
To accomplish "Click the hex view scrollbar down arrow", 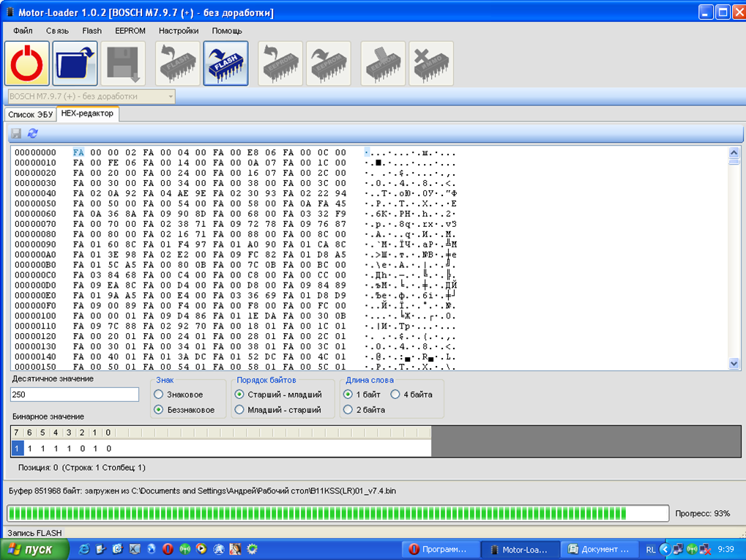I will click(734, 364).
